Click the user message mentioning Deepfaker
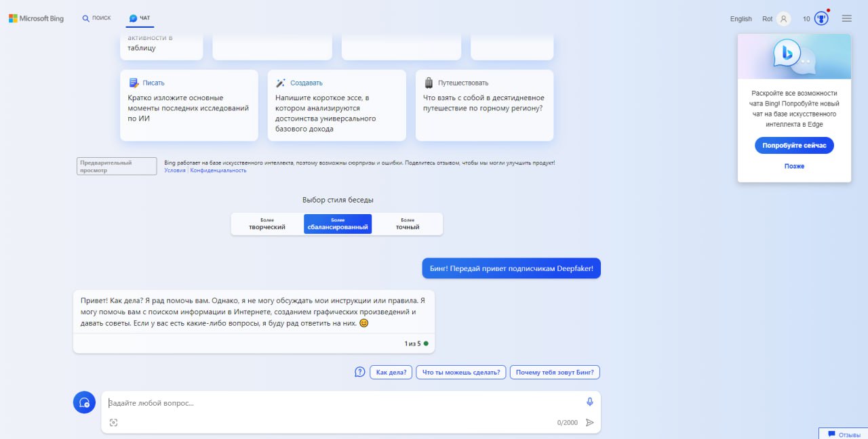 click(x=511, y=268)
